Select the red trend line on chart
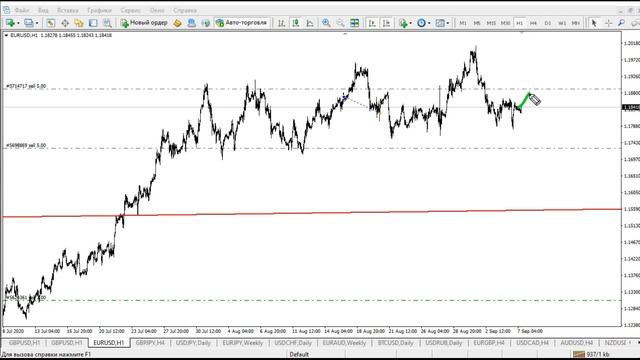The image size is (640, 360). click(312, 213)
